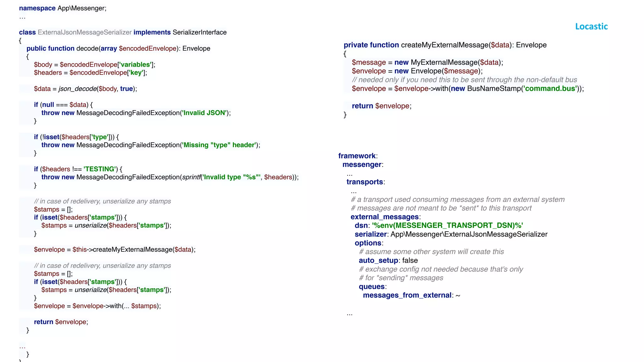The image size is (644, 362).
Task: Click the if (!isset($headers['type'])) line
Action: 76,137
